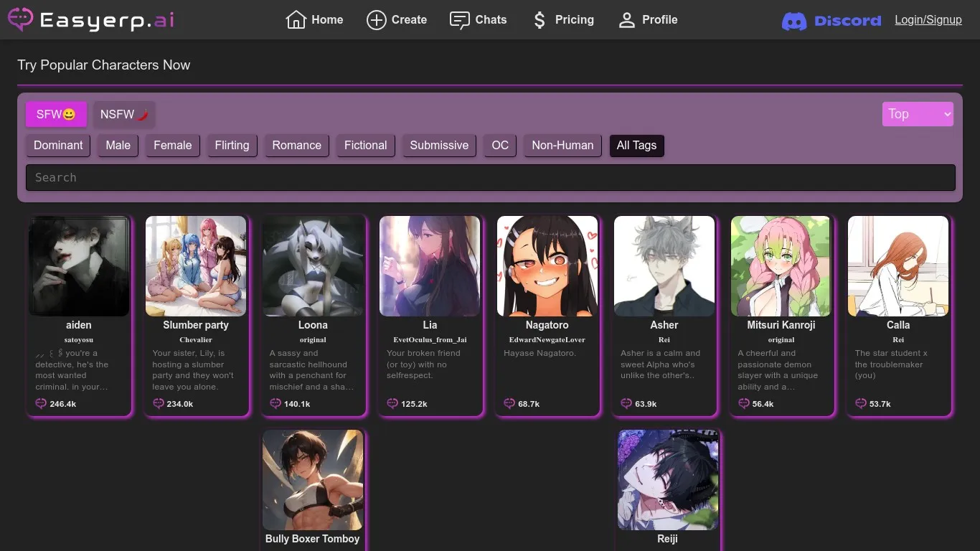980x551 pixels.
Task: Click the Login/Signup link
Action: point(928,20)
